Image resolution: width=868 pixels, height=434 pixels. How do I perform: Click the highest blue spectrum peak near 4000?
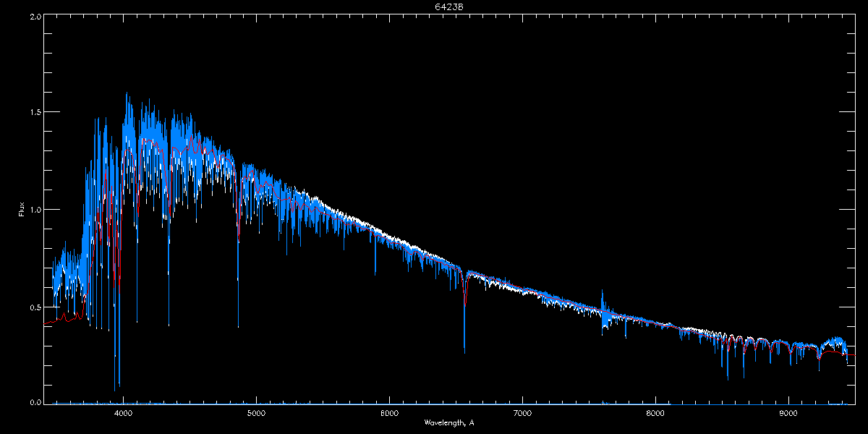(x=127, y=93)
